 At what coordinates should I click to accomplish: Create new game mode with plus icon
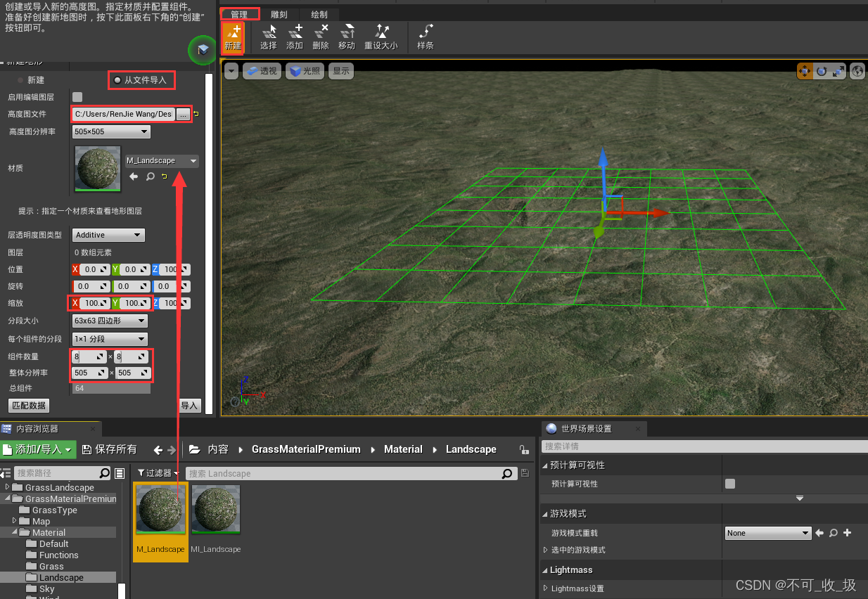point(848,534)
